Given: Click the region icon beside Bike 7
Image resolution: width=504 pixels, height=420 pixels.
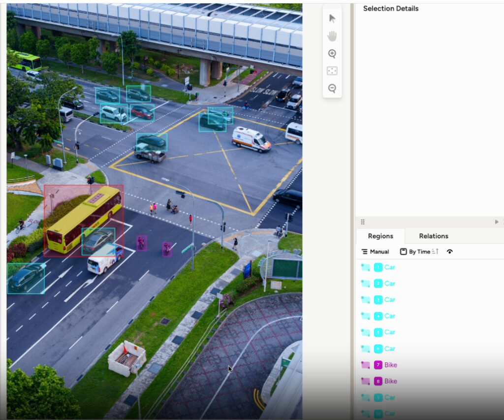Looking at the screenshot, I should (x=365, y=365).
